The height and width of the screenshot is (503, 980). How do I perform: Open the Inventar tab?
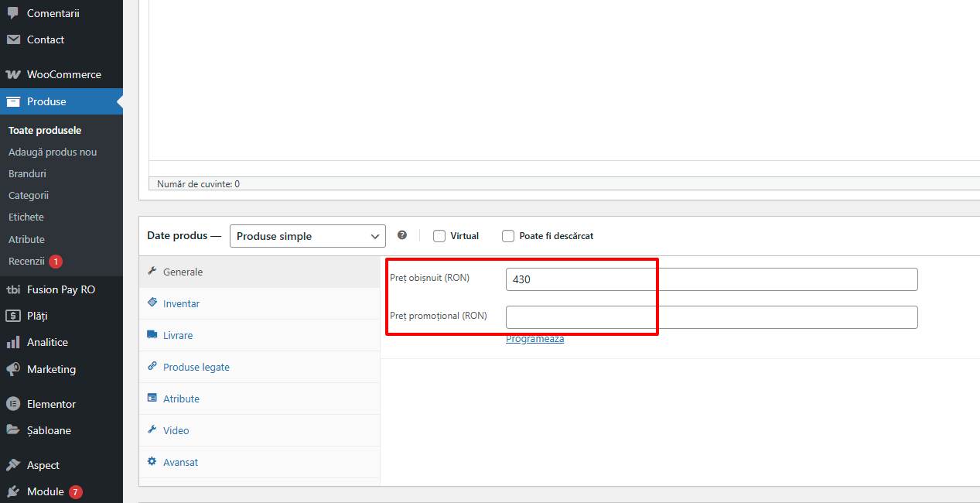181,303
